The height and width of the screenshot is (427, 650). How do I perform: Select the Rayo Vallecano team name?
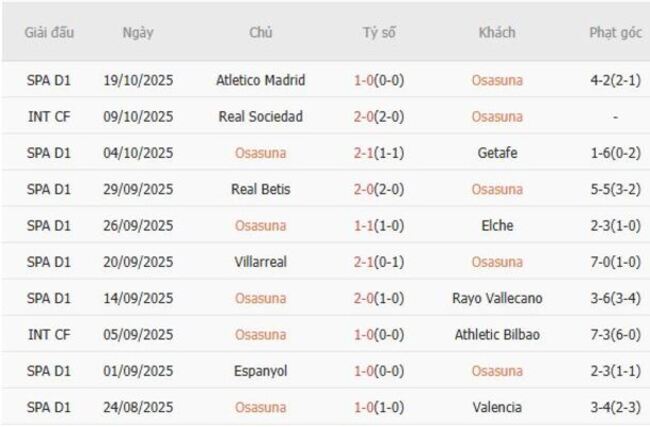(497, 298)
